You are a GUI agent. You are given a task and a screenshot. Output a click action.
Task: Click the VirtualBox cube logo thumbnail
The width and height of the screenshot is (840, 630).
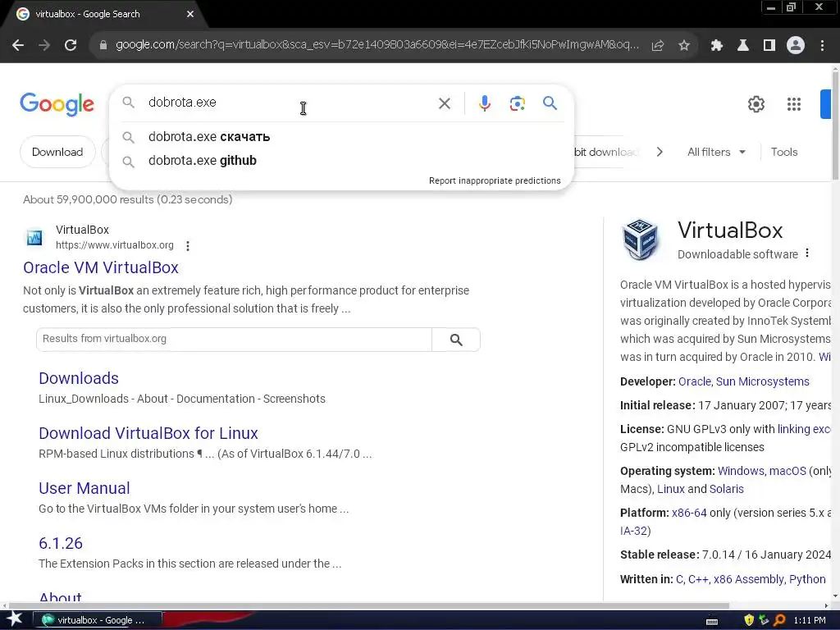point(640,239)
